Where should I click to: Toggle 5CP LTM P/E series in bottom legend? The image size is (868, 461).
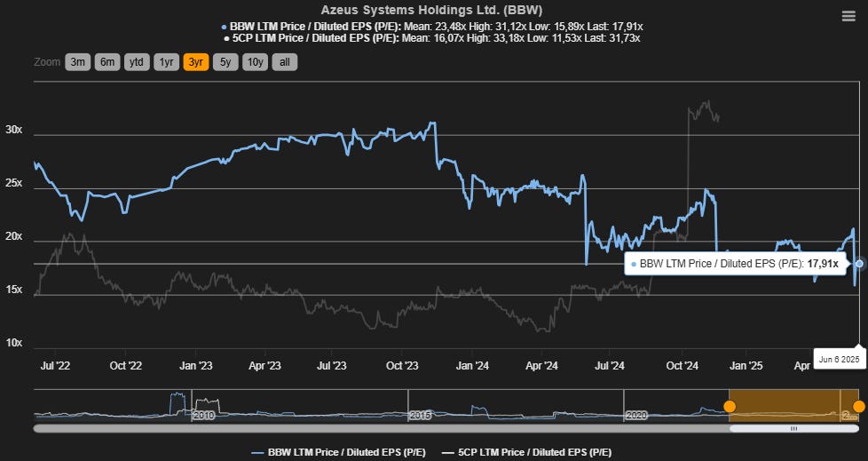[526, 452]
